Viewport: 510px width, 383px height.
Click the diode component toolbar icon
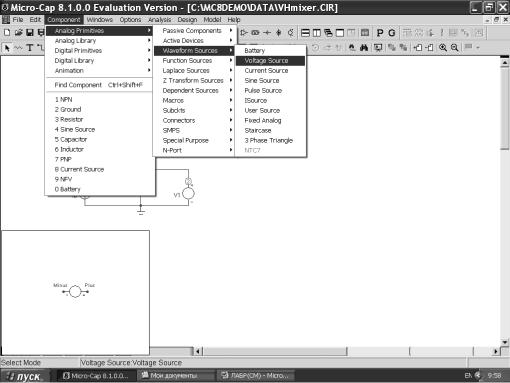click(x=279, y=33)
